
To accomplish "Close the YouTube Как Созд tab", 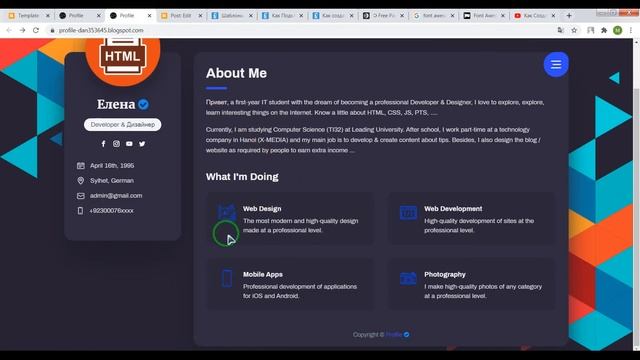I will 553,16.
